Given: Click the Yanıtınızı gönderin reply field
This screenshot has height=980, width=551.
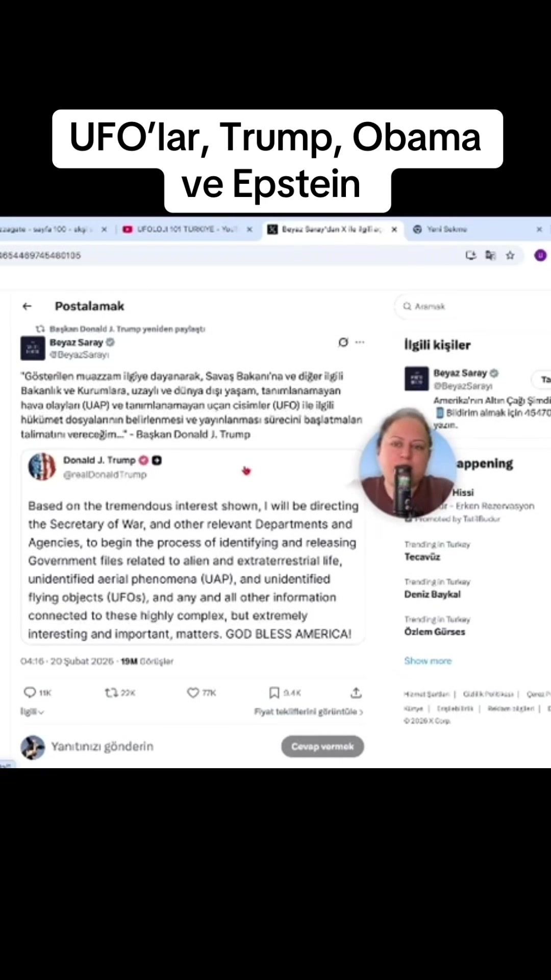Looking at the screenshot, I should tap(102, 746).
